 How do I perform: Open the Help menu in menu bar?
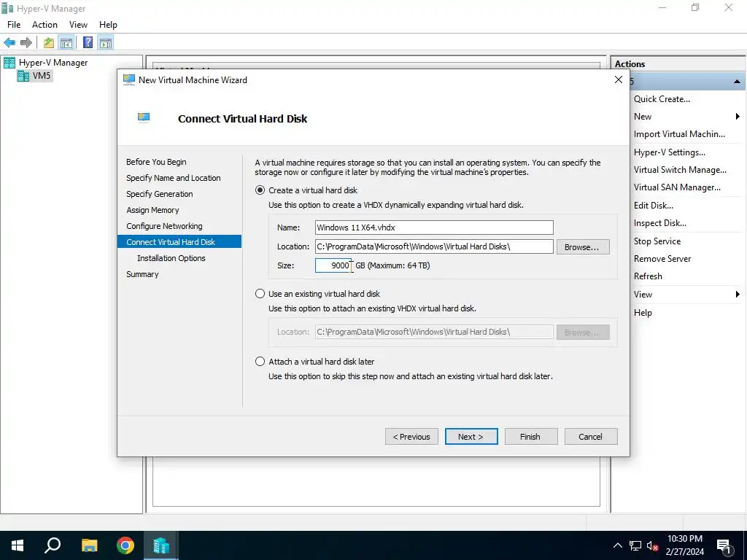click(108, 25)
